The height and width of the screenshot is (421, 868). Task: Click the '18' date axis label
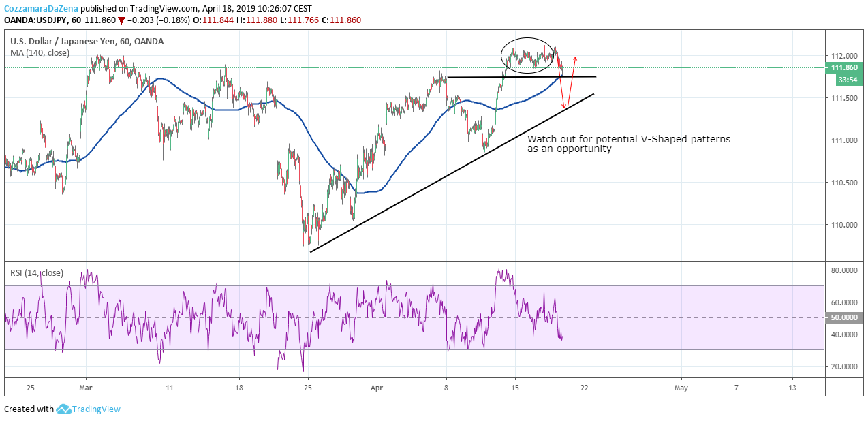(238, 387)
